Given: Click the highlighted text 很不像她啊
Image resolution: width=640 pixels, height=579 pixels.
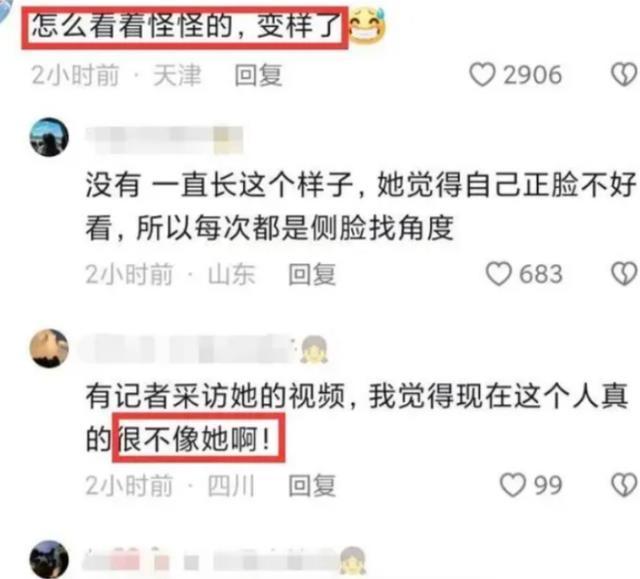Looking at the screenshot, I should [194, 439].
